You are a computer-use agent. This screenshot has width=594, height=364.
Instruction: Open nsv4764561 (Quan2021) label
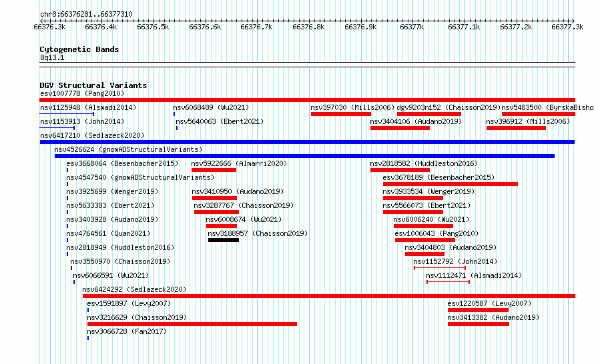(108, 233)
